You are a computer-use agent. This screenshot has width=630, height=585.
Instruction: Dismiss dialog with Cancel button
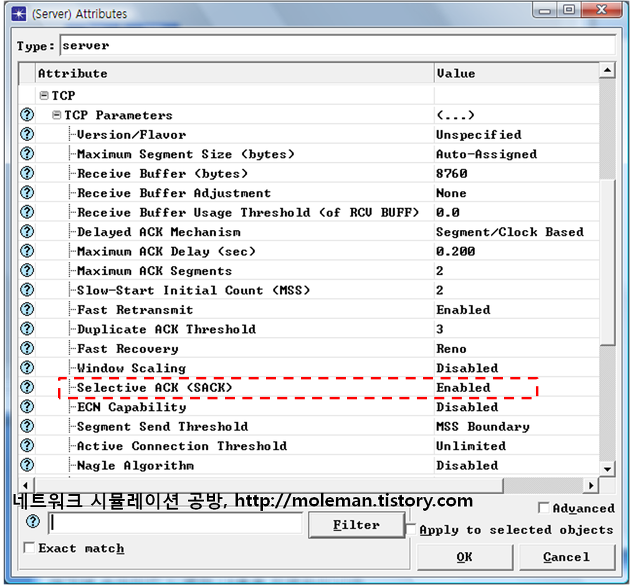(x=567, y=557)
